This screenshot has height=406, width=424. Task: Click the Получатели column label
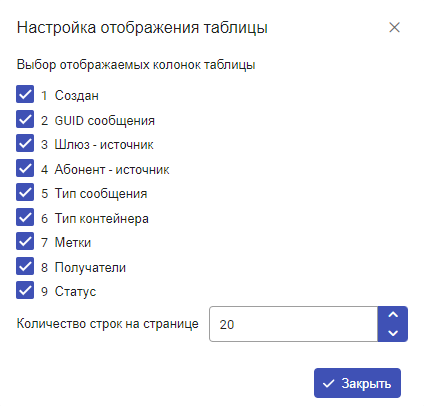(90, 267)
